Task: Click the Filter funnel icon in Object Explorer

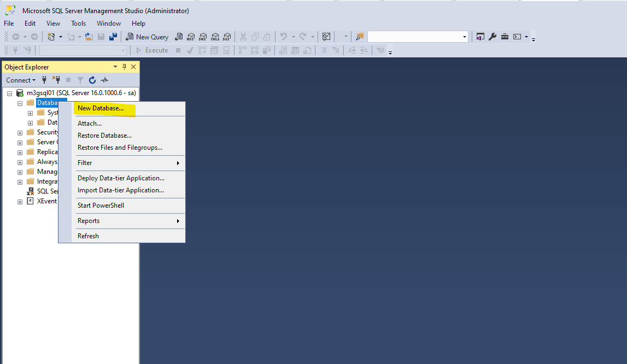Action: pyautogui.click(x=80, y=80)
